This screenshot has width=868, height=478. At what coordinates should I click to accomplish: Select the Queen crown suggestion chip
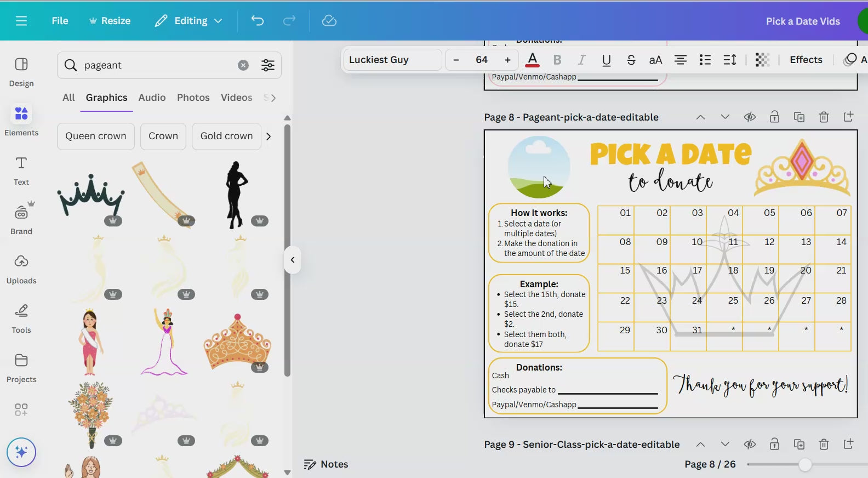tap(96, 136)
